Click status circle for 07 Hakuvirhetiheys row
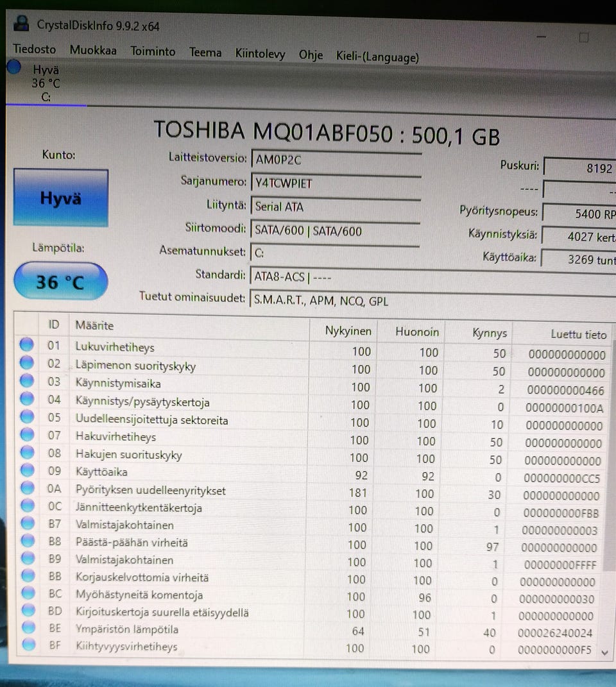 click(27, 434)
